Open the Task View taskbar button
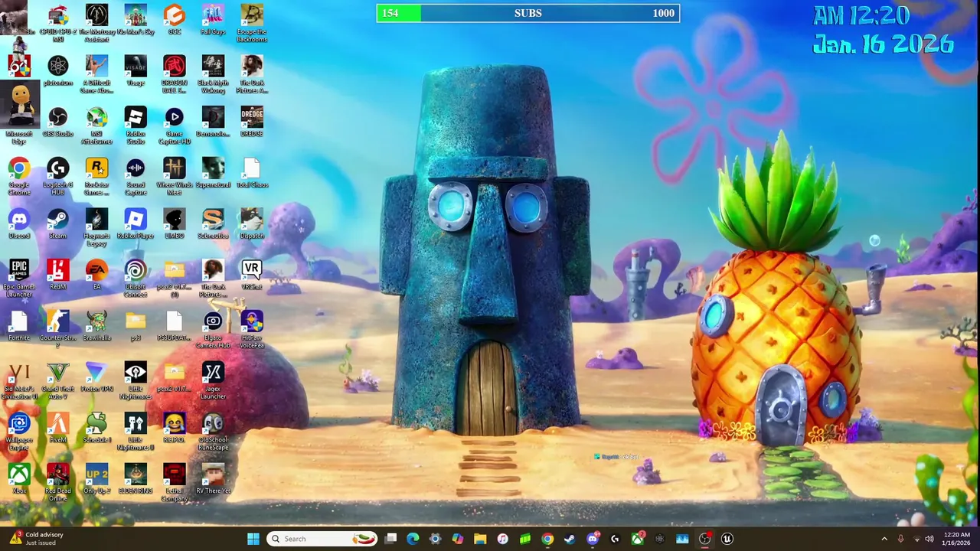The width and height of the screenshot is (980, 551). tap(391, 539)
